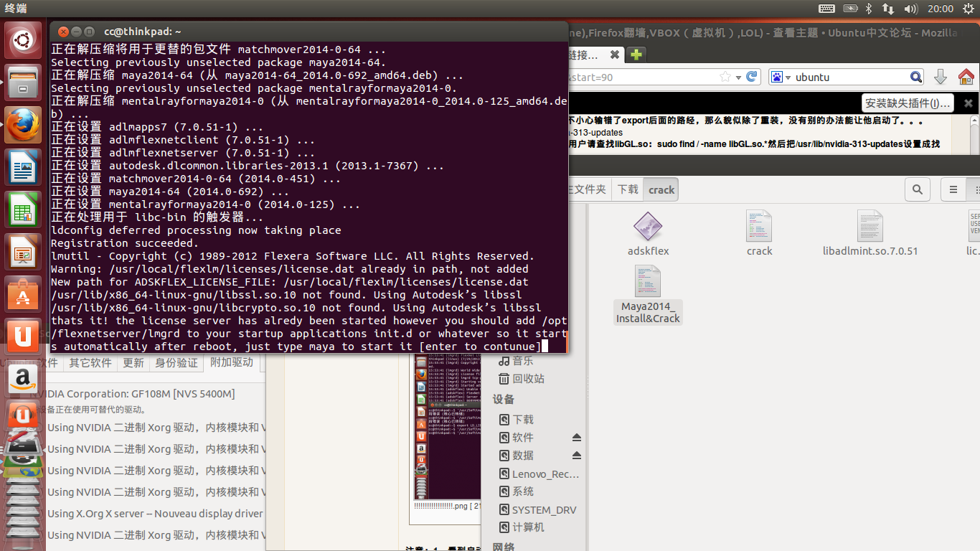Image resolution: width=980 pixels, height=551 pixels.
Task: Select the 下载 breadcrumb in Files
Action: click(x=628, y=189)
